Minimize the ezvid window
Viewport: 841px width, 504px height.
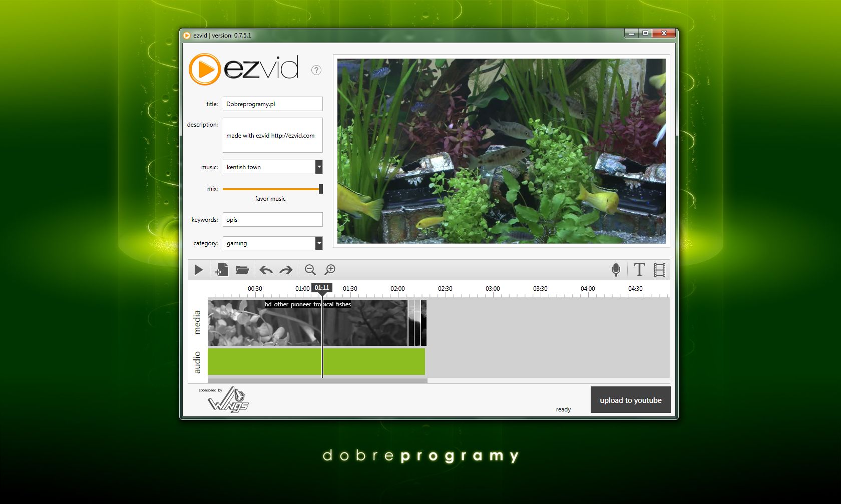click(632, 34)
